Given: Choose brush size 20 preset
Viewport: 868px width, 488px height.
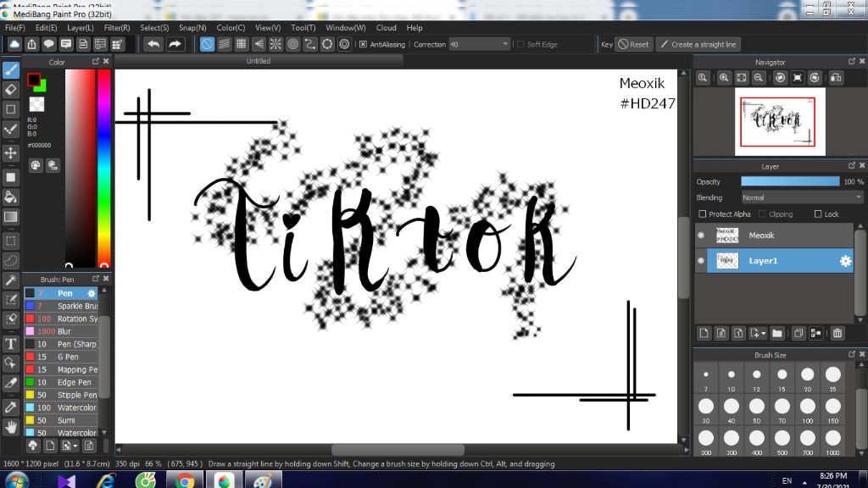Looking at the screenshot, I should pos(808,374).
